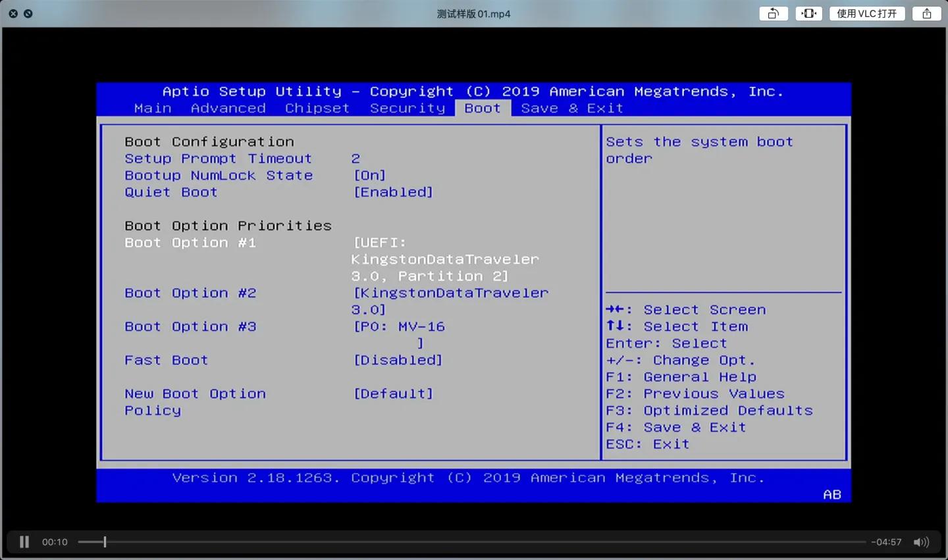
Task: Click the Setup Prompt Timeout value
Action: tap(355, 159)
